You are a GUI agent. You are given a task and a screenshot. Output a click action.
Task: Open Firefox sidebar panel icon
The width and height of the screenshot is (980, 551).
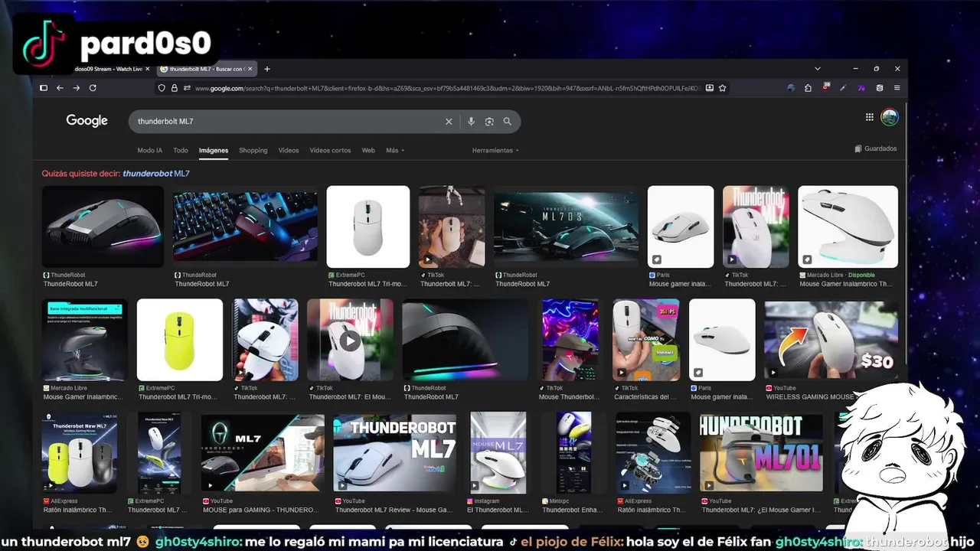[x=44, y=88]
